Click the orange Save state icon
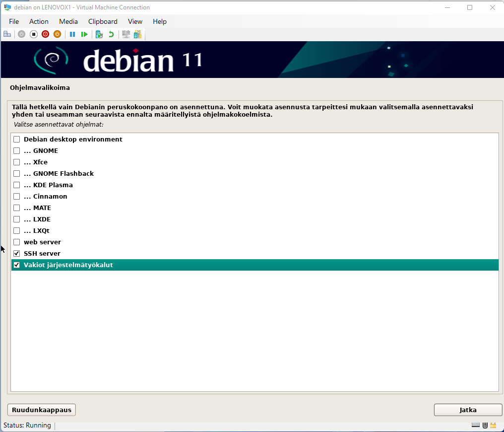The width and height of the screenshot is (504, 432). 57,34
